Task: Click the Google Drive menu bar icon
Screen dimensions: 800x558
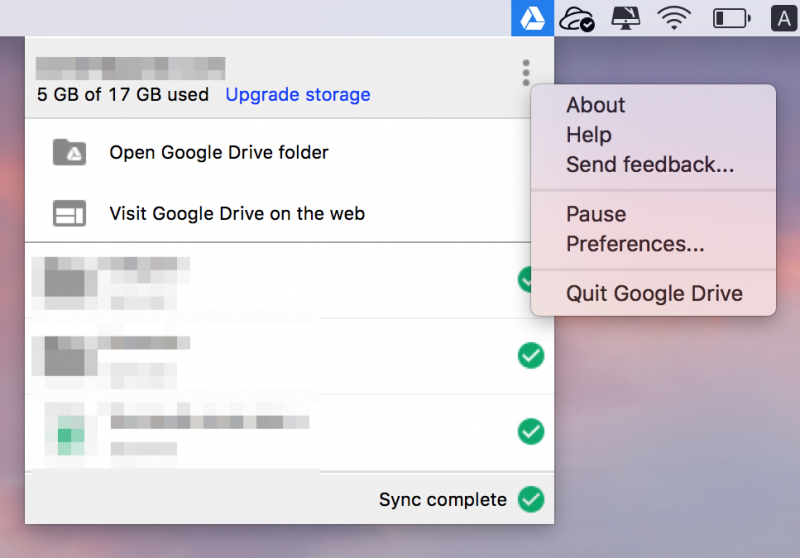Action: point(532,18)
